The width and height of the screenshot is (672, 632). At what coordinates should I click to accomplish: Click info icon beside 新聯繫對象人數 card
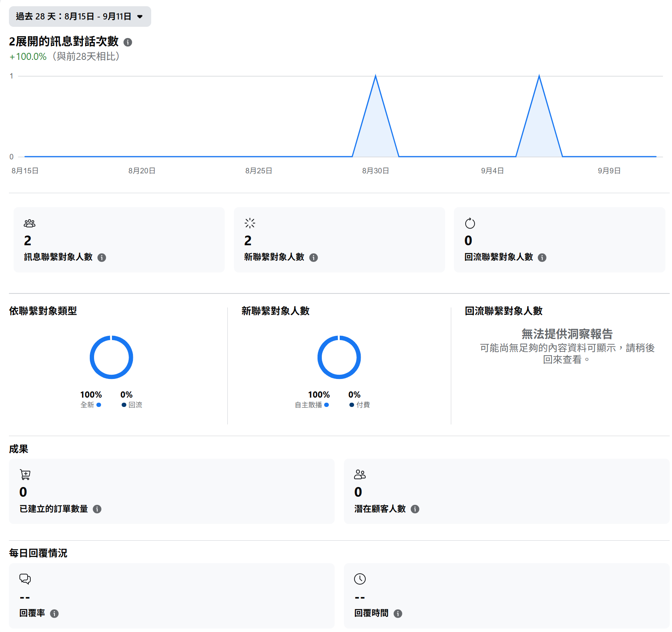(x=314, y=257)
